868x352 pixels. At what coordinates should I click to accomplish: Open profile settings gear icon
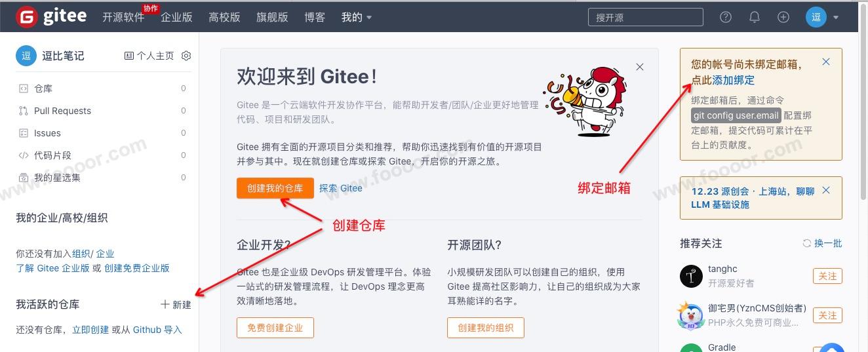point(186,56)
